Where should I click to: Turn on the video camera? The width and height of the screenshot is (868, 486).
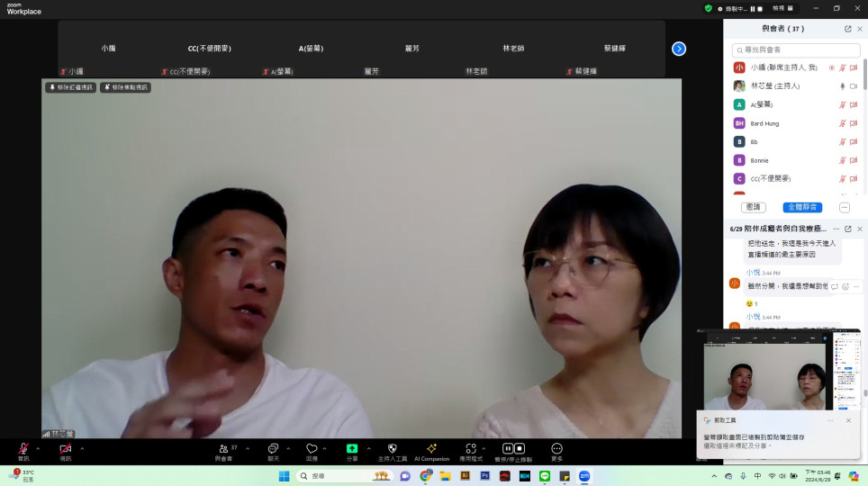point(65,448)
